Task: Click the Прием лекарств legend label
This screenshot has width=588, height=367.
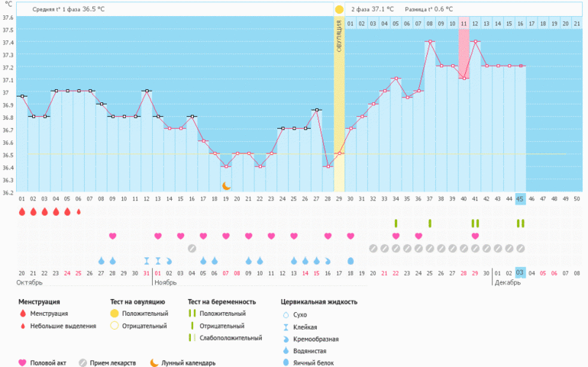Action: (115, 362)
